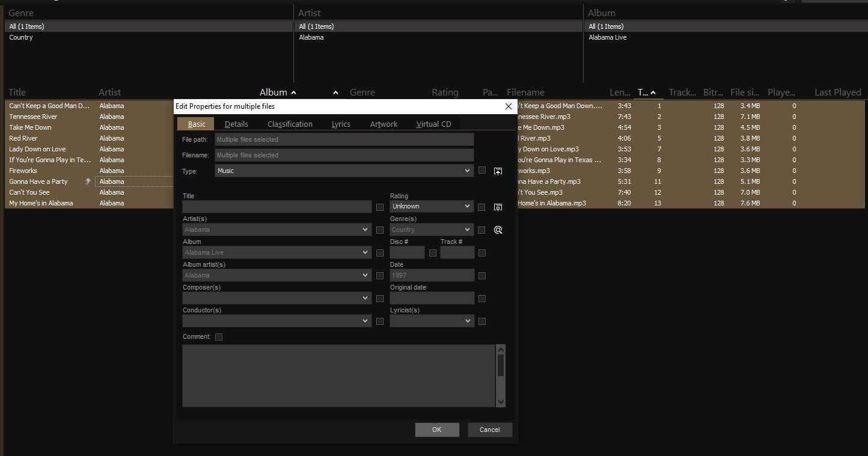
Task: Click the Filename column header
Action: 525,92
